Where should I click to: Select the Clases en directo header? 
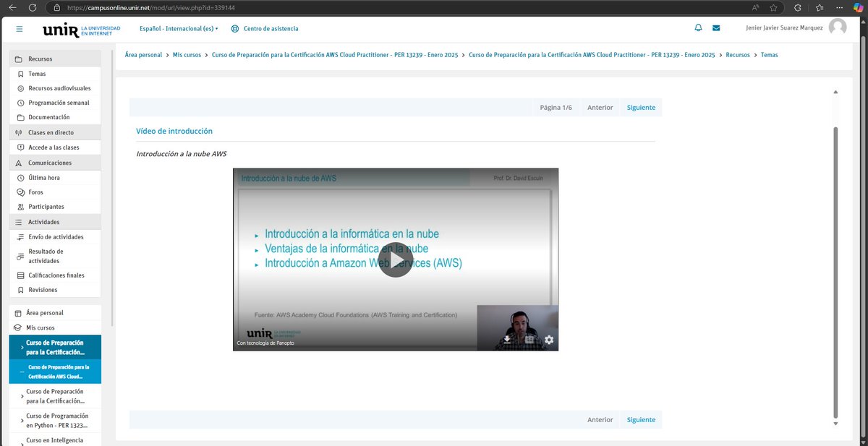pyautogui.click(x=56, y=133)
